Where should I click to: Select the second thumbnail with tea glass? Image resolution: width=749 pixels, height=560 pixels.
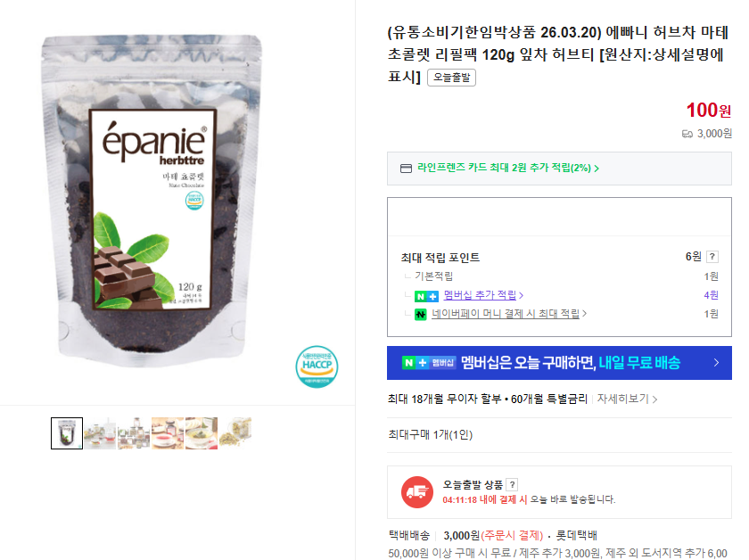[x=100, y=433]
